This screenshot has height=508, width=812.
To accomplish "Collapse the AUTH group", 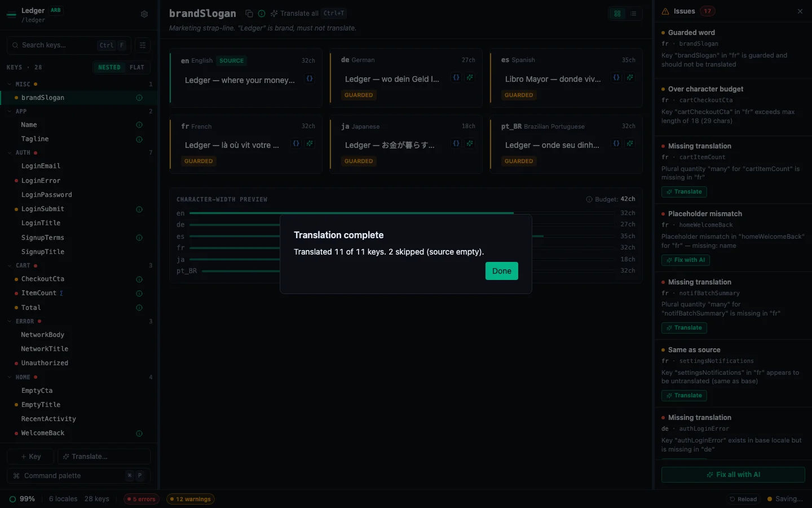I will pos(10,153).
